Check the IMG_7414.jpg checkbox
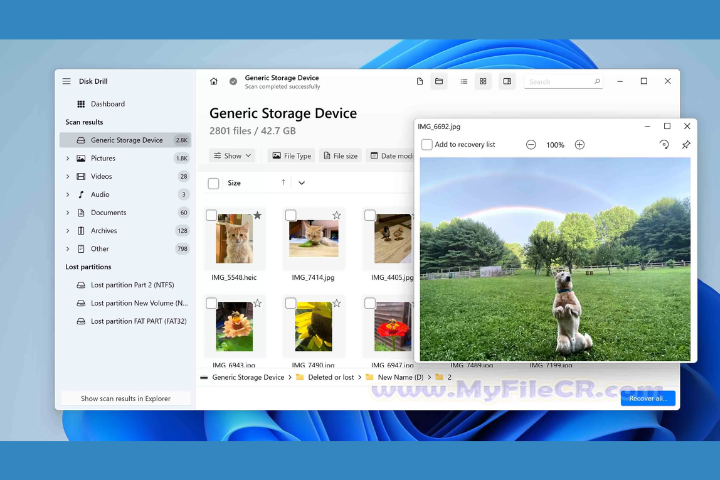The image size is (720, 480). pos(290,215)
